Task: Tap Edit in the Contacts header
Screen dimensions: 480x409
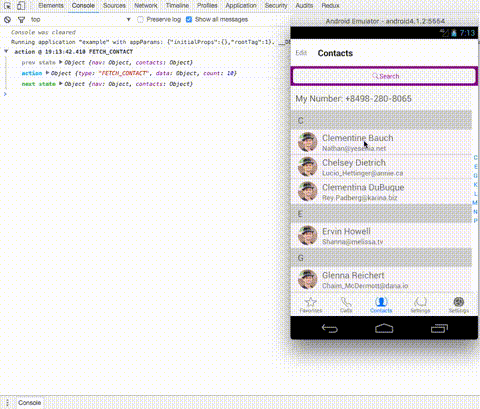Action: (301, 53)
